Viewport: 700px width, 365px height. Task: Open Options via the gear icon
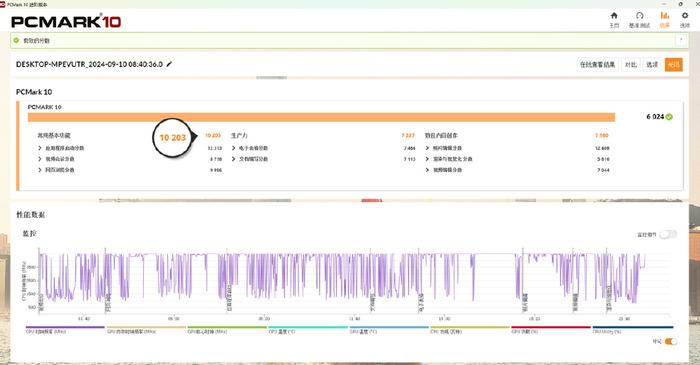pos(685,16)
